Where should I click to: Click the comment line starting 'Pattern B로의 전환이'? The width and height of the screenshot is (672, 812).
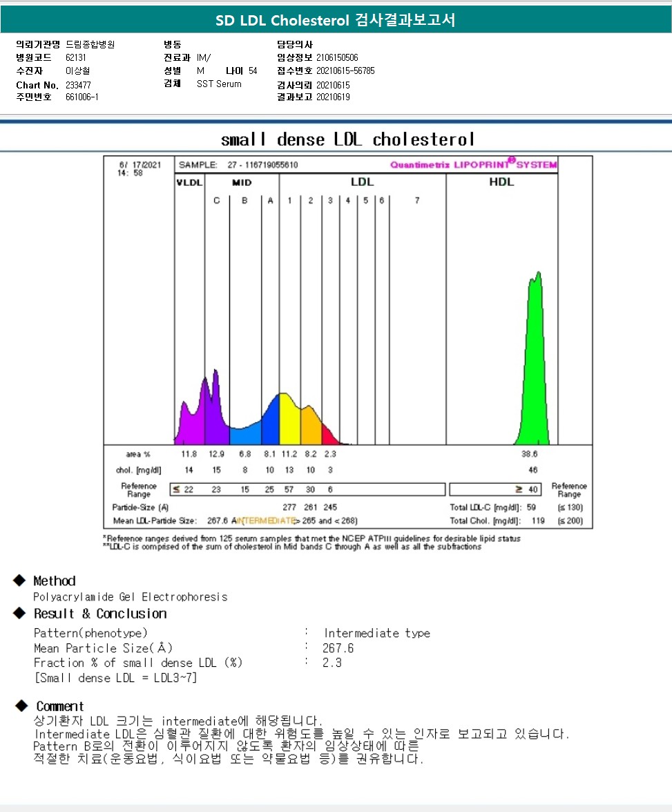click(x=227, y=746)
